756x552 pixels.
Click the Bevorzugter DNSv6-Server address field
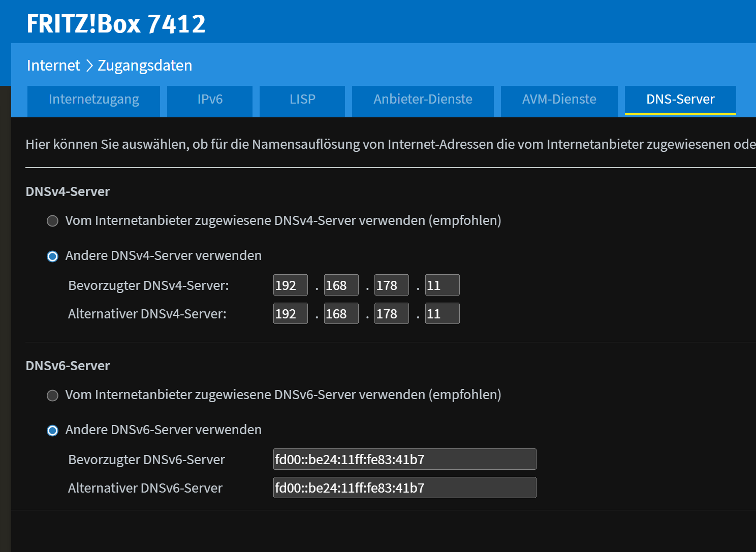404,460
